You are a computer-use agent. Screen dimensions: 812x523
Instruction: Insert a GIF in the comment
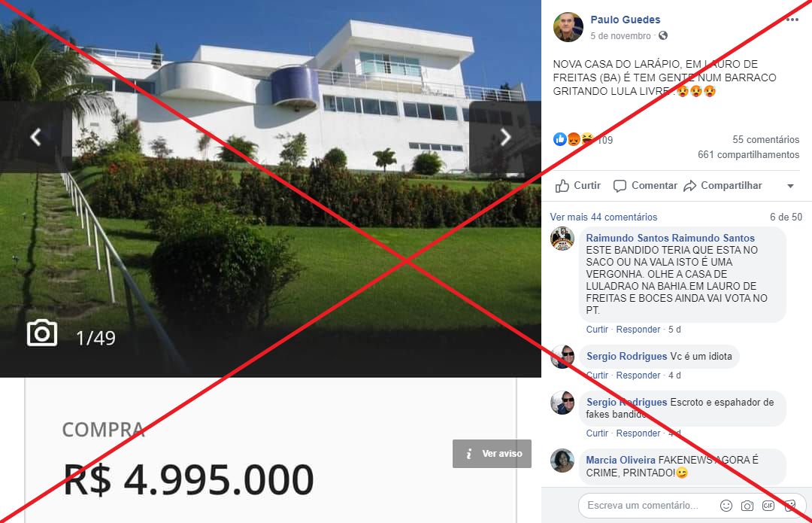768,506
